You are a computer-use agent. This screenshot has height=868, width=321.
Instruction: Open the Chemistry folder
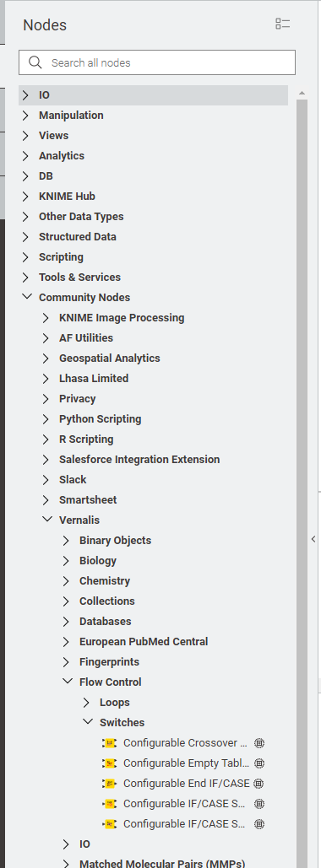105,580
